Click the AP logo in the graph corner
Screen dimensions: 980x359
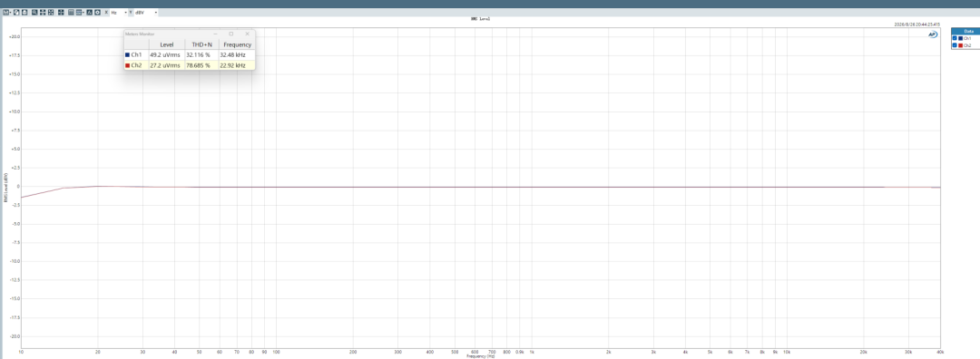pos(933,34)
